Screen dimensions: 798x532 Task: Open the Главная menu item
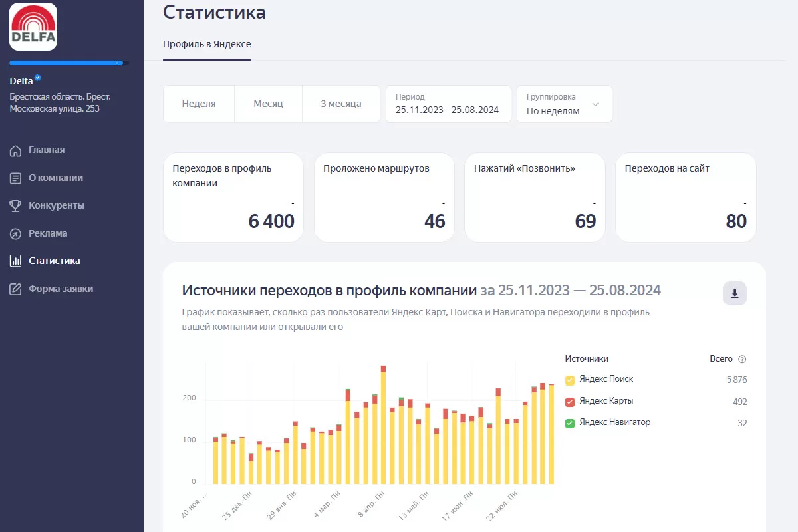(x=47, y=150)
